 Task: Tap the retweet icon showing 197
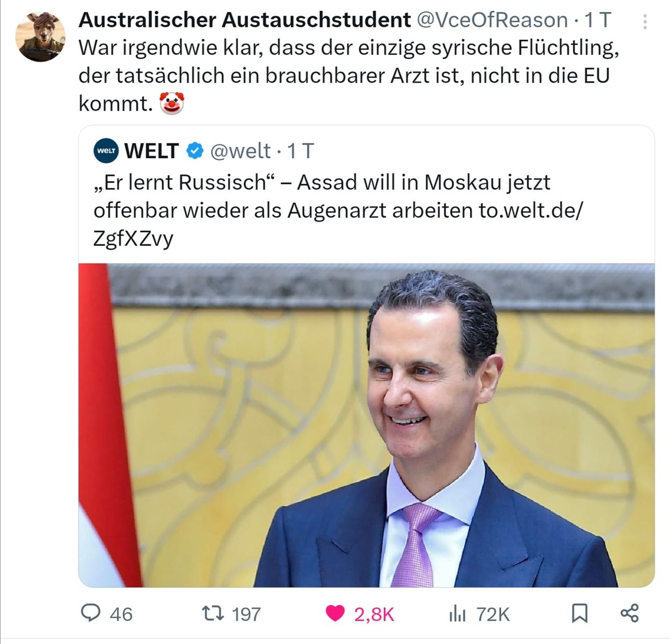point(212,613)
